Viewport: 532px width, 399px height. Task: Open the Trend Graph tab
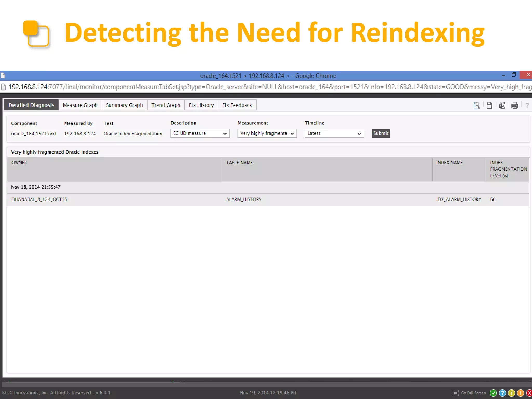click(x=166, y=105)
